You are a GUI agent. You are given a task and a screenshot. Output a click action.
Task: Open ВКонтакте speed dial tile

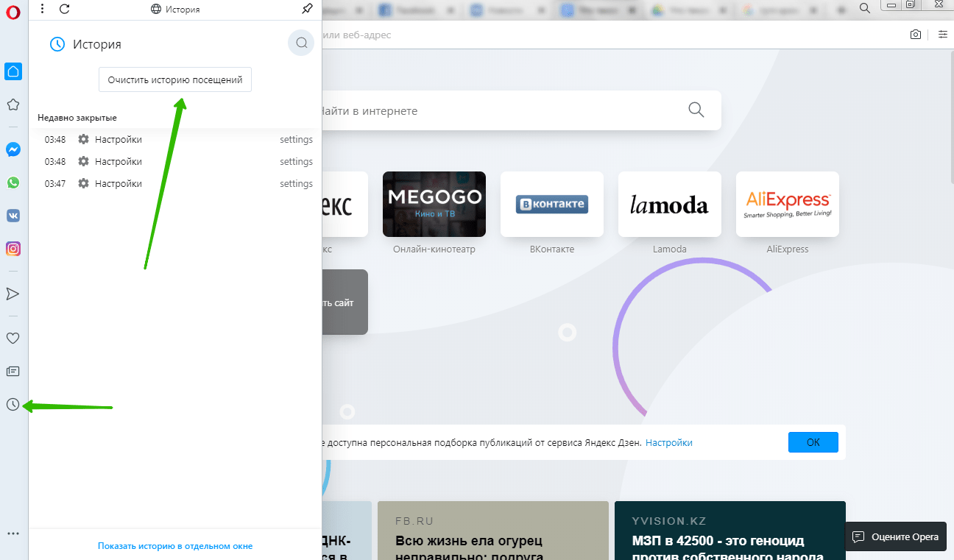[x=552, y=204]
